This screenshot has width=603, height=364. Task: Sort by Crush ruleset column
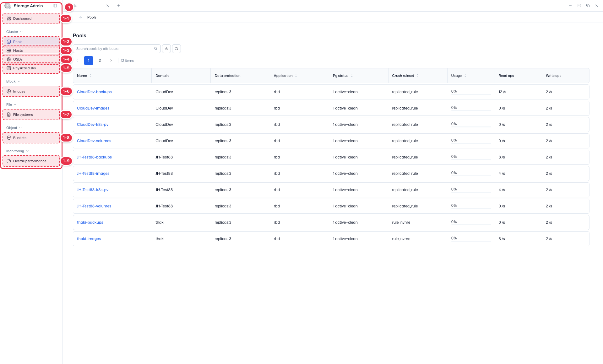point(417,76)
